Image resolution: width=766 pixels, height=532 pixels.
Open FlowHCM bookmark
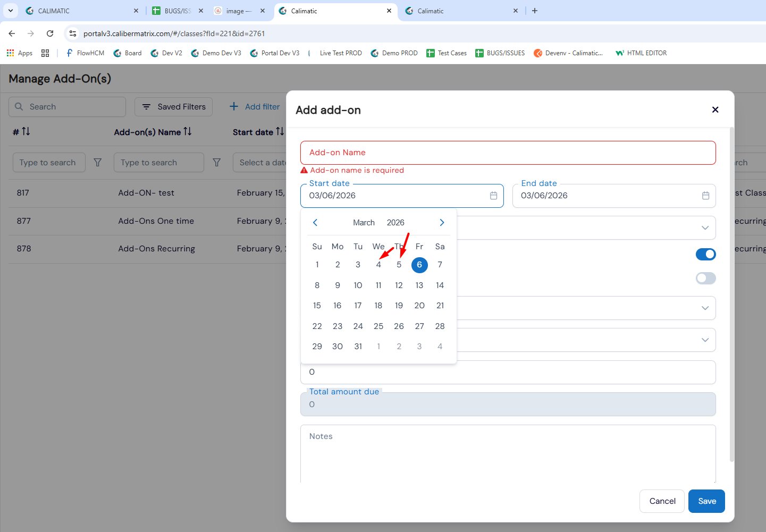(x=85, y=53)
